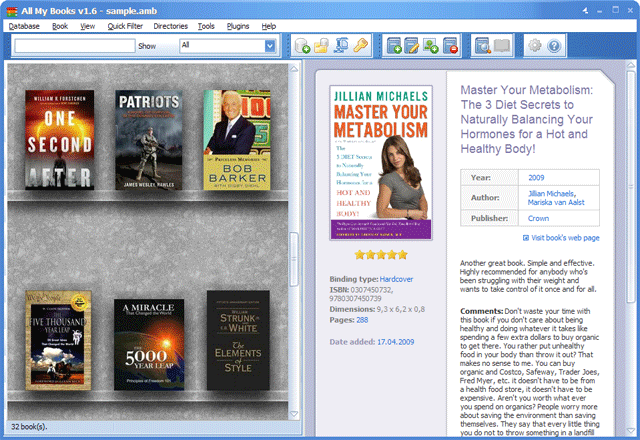
Task: Edit the selected book with the pencil icon
Action: point(412,46)
